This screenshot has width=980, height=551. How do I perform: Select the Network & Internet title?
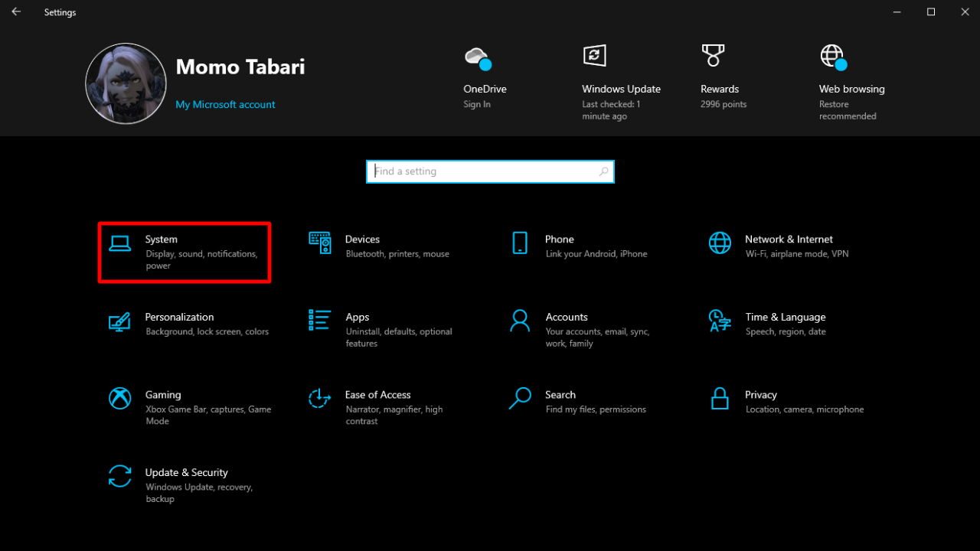point(789,240)
